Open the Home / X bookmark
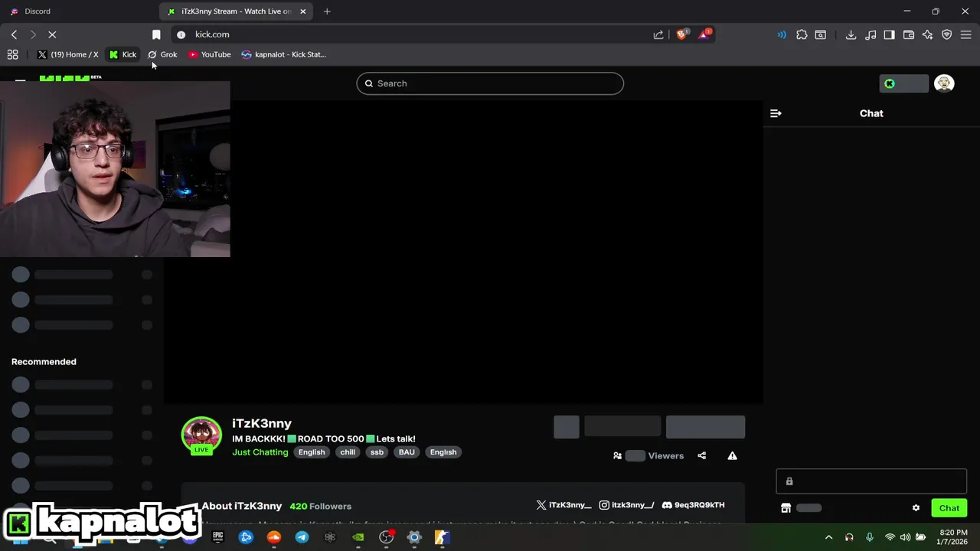 [x=68, y=54]
